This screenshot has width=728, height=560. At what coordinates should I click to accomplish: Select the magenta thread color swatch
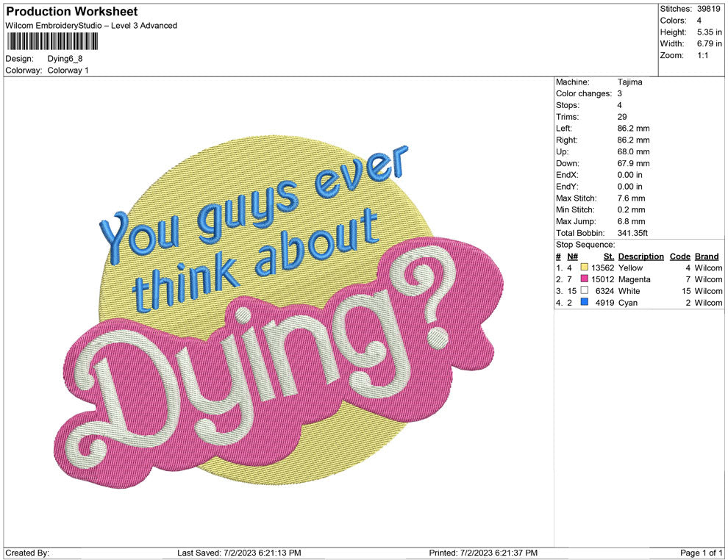click(585, 280)
